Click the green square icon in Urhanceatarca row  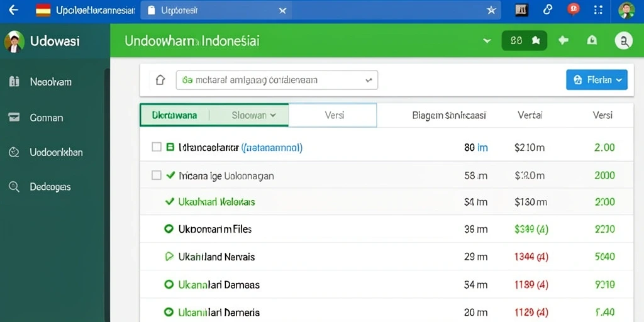(170, 147)
